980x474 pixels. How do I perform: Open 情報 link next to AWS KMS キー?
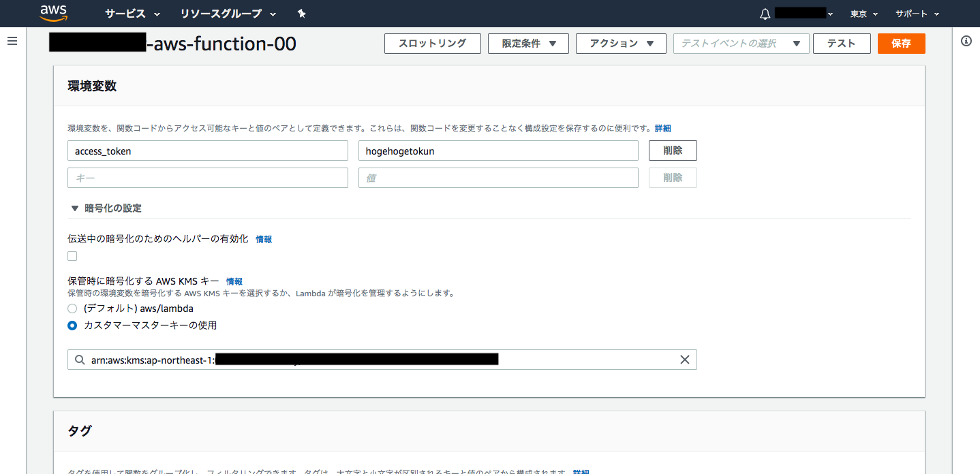[234, 281]
